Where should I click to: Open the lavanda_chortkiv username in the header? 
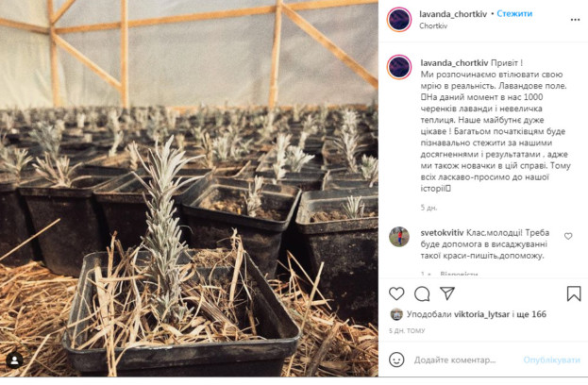(453, 14)
